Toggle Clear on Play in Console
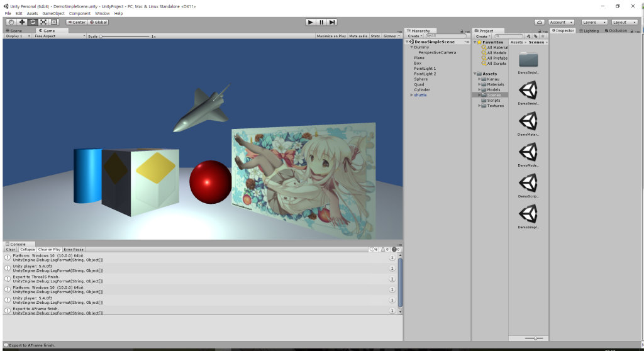644x351 pixels. pos(49,250)
